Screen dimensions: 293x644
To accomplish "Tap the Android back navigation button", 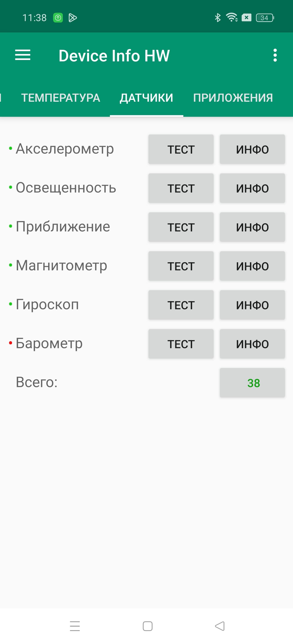I will click(220, 626).
